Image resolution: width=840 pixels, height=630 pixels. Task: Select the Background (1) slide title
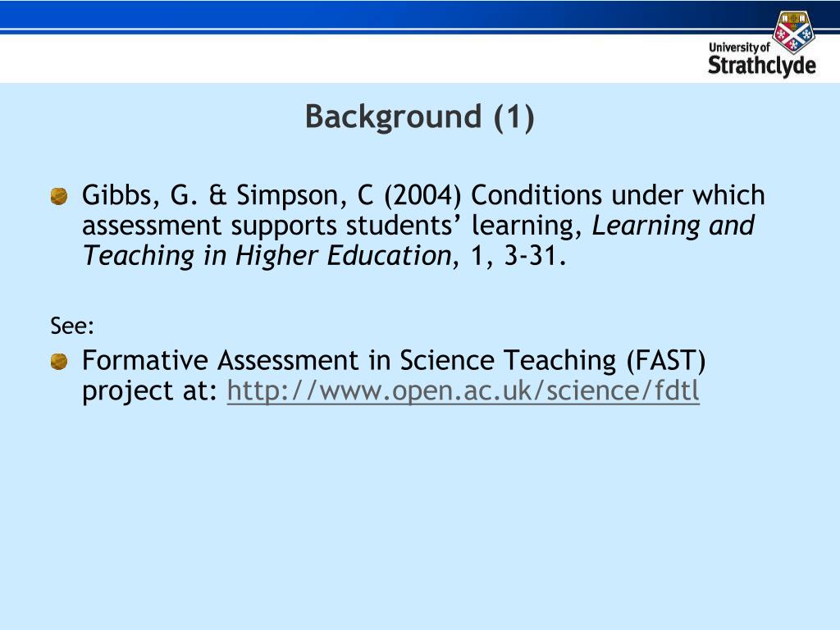pyautogui.click(x=419, y=116)
